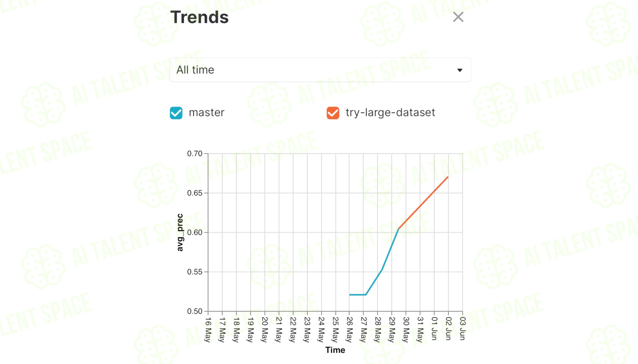This screenshot has height=364, width=638.
Task: Click the 0.60 gridline label
Action: pos(195,232)
